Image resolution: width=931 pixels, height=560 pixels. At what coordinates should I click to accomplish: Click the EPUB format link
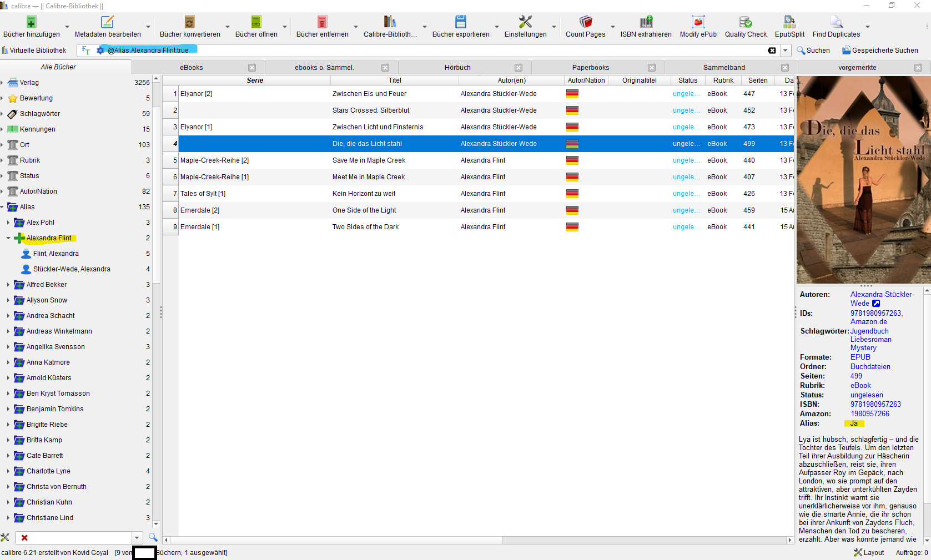tap(860, 357)
